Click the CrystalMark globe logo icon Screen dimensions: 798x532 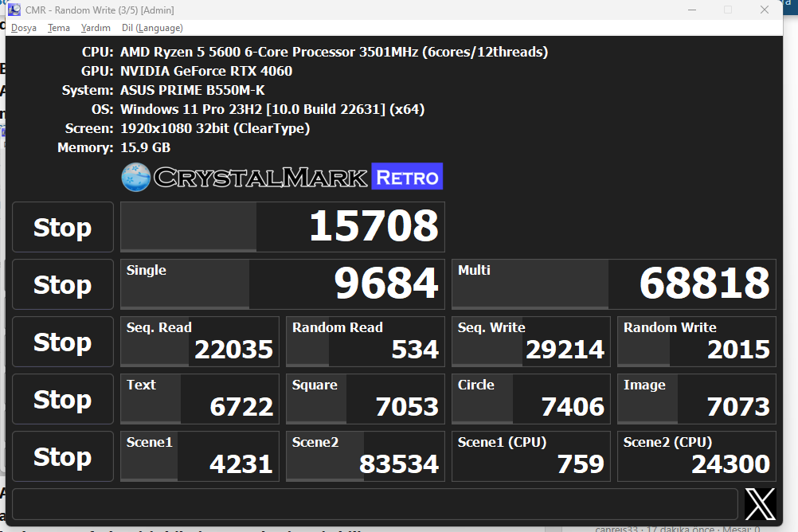pyautogui.click(x=136, y=177)
